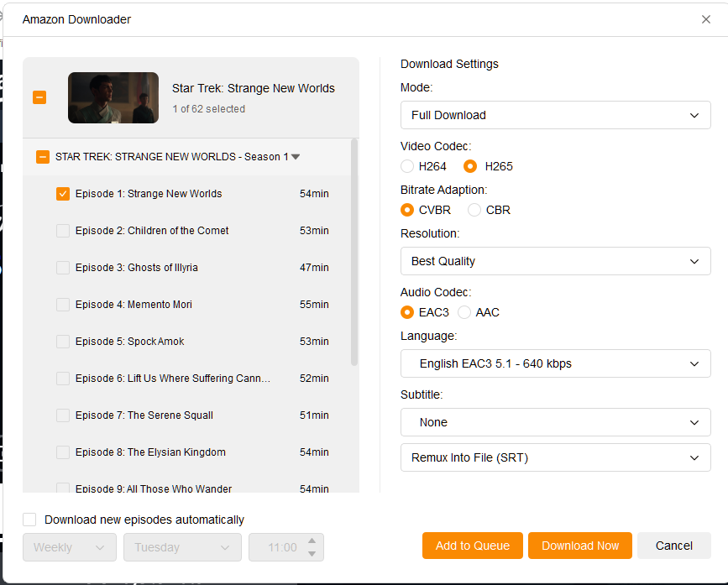This screenshot has width=728, height=585.
Task: Open the Language dropdown for English EAC3
Action: (x=555, y=363)
